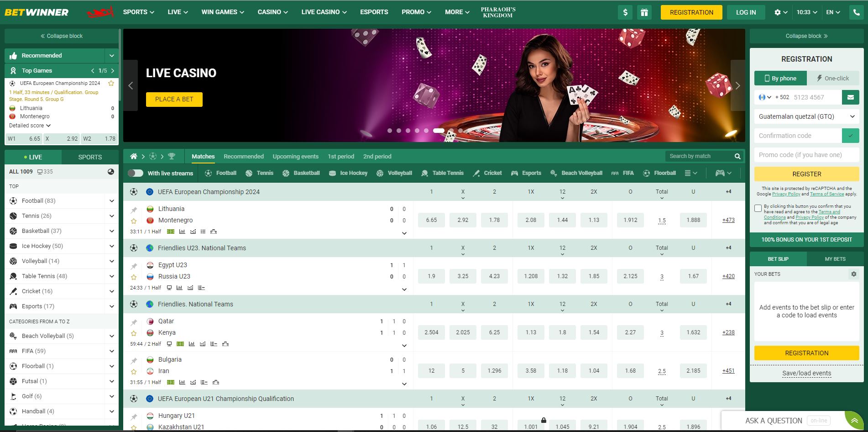Switch to LIVE sidebar tab
Viewport: 868px width, 432px height.
click(x=33, y=157)
